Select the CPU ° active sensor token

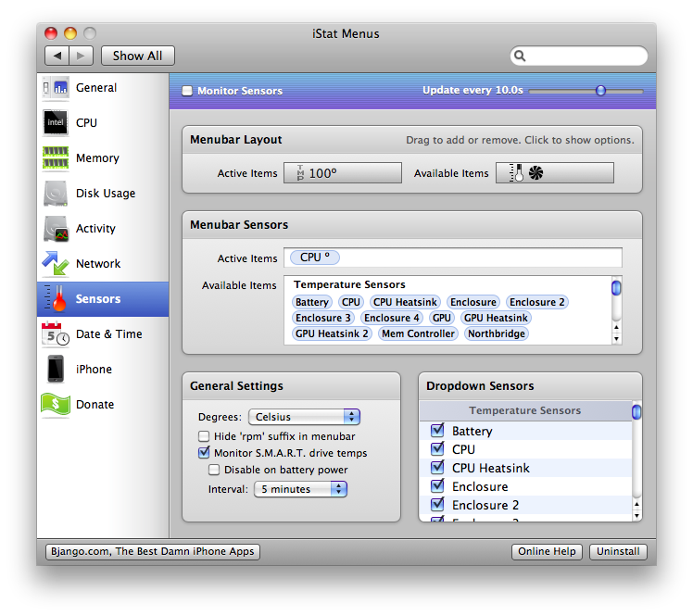coord(315,258)
